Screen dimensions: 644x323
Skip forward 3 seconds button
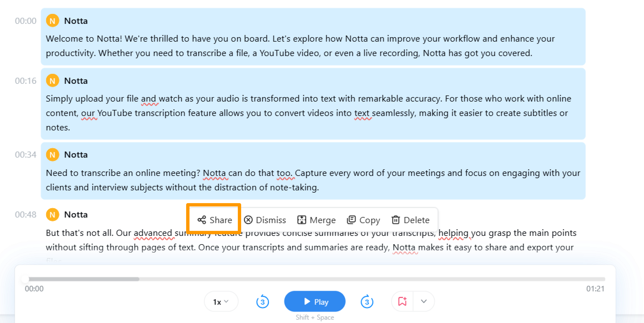(367, 302)
